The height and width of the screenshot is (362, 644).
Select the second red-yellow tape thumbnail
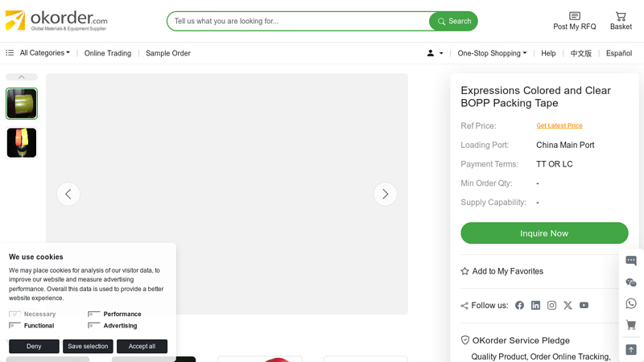(x=22, y=143)
